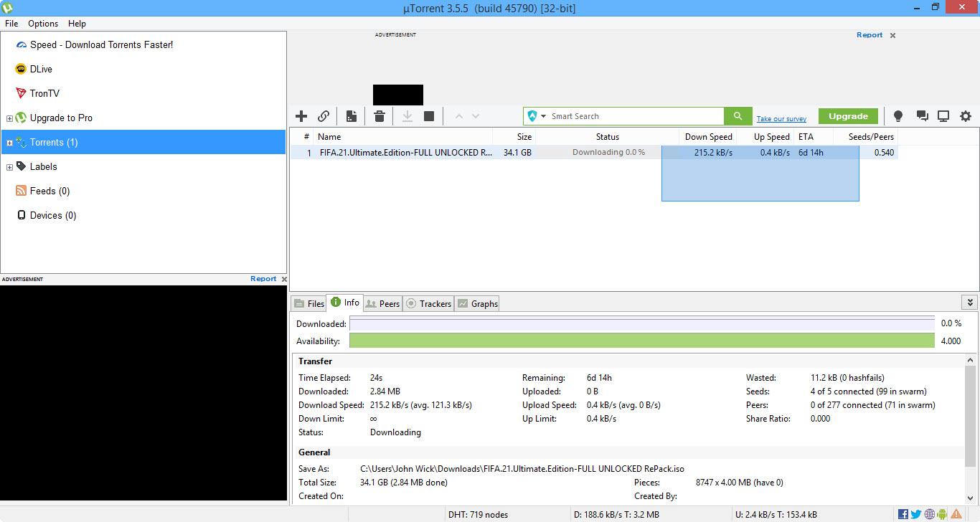980x522 pixels.
Task: Collapse the detail pane with double-chevron
Action: (x=970, y=303)
